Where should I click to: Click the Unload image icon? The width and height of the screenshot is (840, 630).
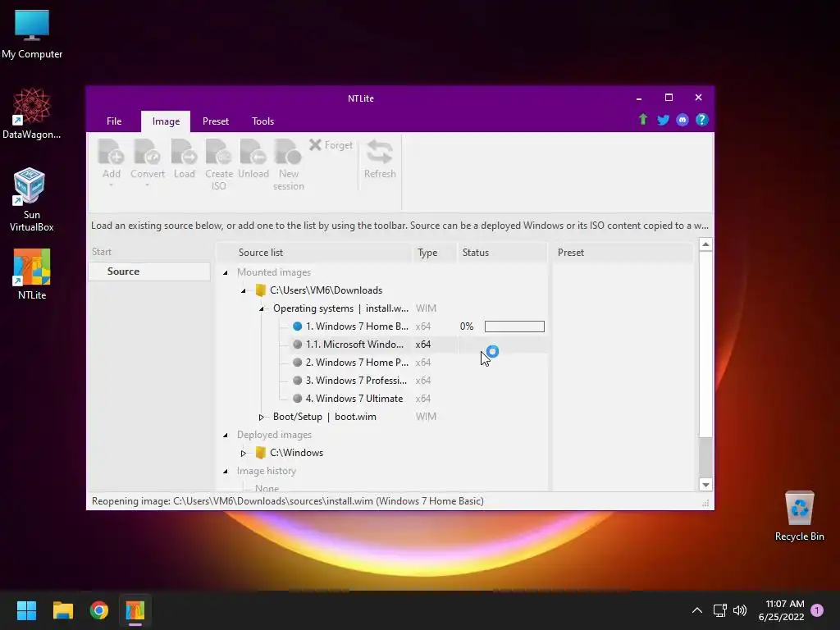click(x=253, y=152)
